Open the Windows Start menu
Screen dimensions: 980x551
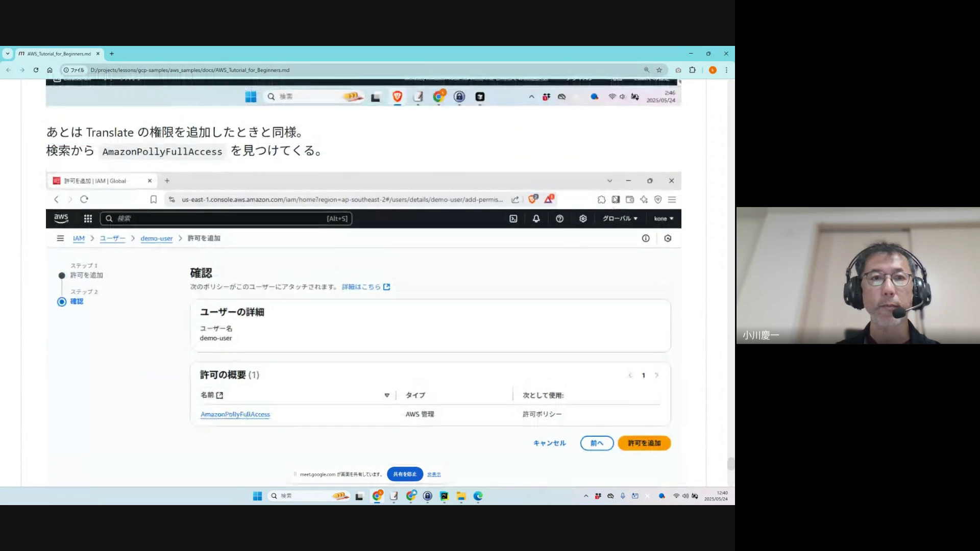tap(257, 496)
